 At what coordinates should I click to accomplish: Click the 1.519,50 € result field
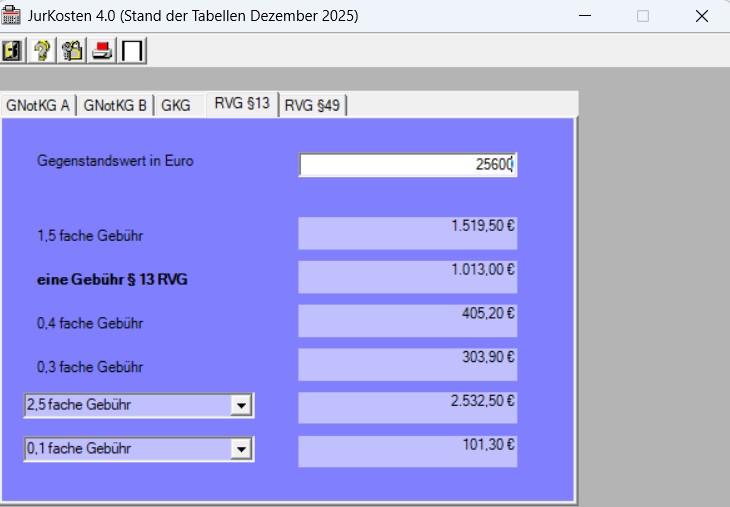click(x=408, y=233)
